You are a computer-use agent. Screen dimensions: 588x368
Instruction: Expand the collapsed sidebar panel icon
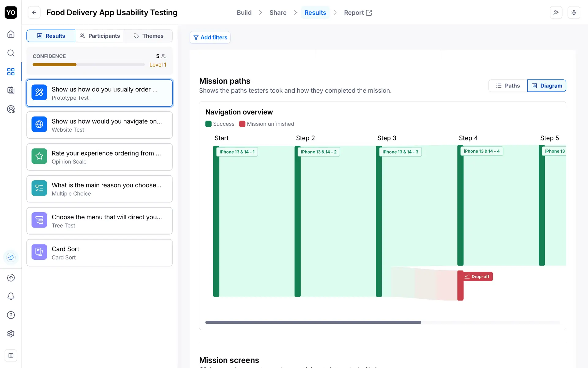pyautogui.click(x=11, y=355)
